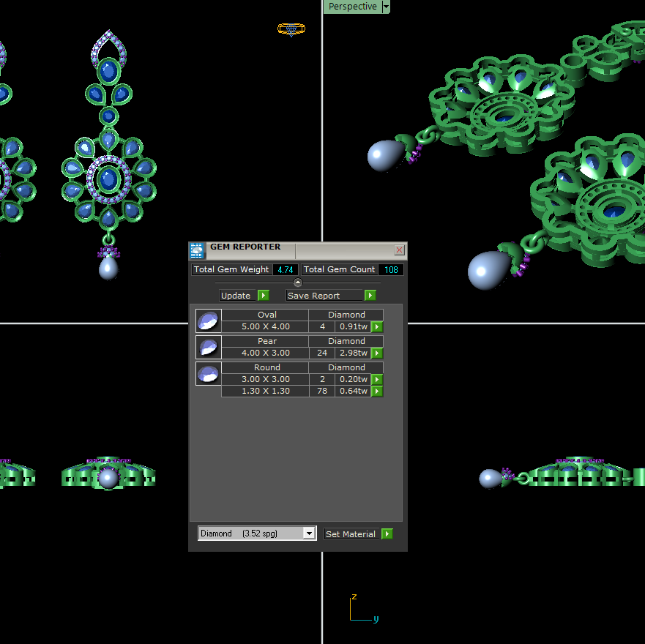Click the Oval gem shape thumbnail
Image resolution: width=645 pixels, height=644 pixels.
pyautogui.click(x=209, y=321)
